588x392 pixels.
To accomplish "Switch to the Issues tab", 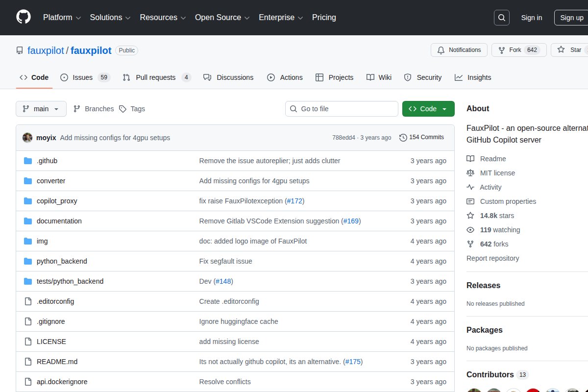I will coord(82,77).
